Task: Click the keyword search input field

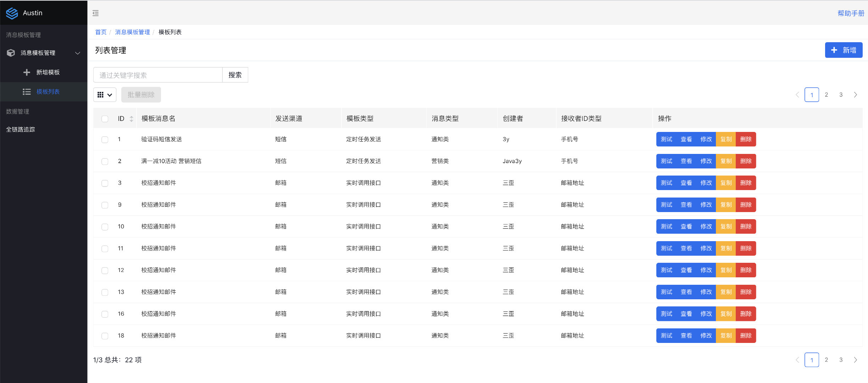Action: click(158, 75)
